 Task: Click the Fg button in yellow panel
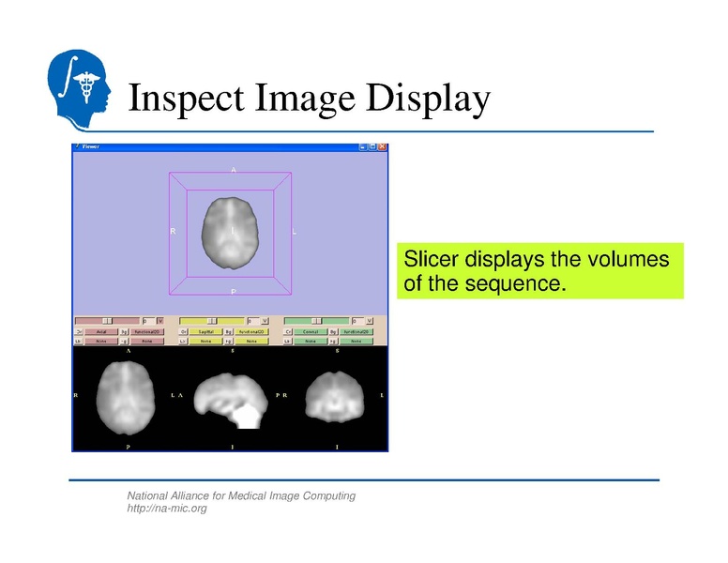click(229, 341)
